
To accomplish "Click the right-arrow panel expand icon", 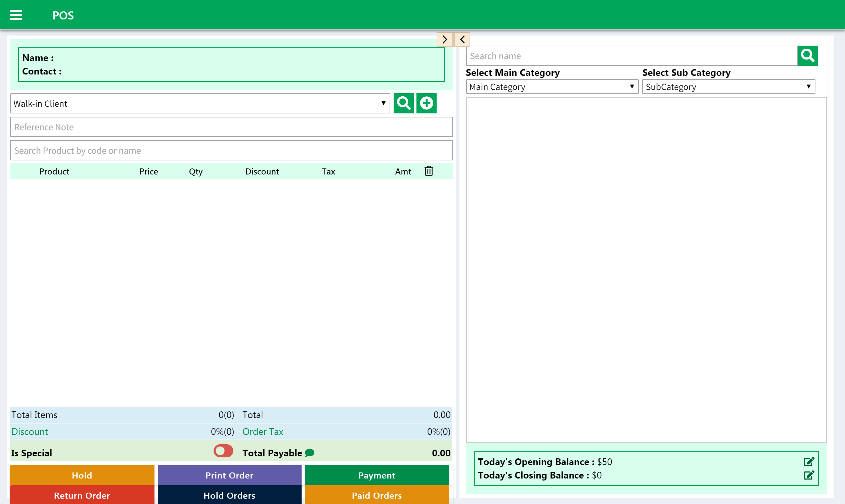I will (445, 39).
